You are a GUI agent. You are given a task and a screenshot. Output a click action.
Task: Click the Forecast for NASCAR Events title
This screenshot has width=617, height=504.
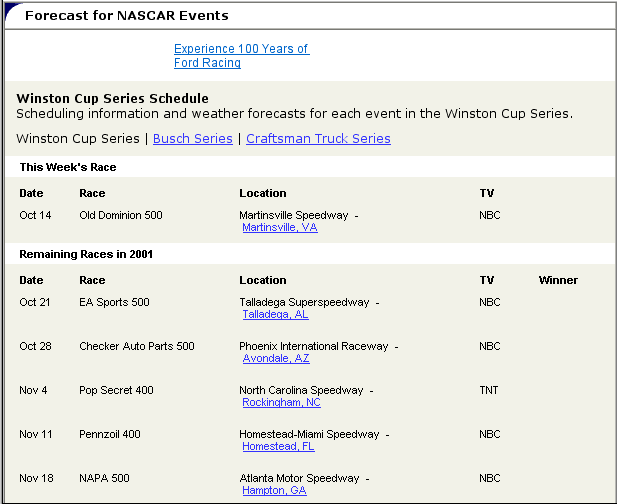pos(127,15)
